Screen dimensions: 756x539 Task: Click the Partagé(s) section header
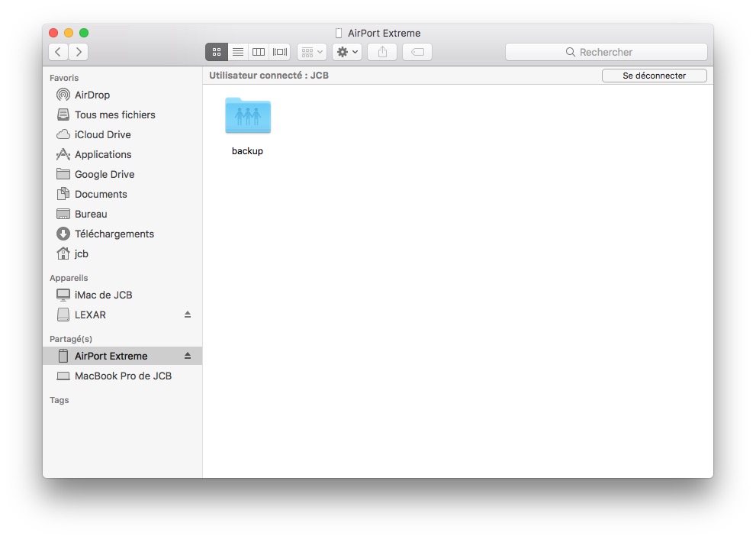pos(71,339)
